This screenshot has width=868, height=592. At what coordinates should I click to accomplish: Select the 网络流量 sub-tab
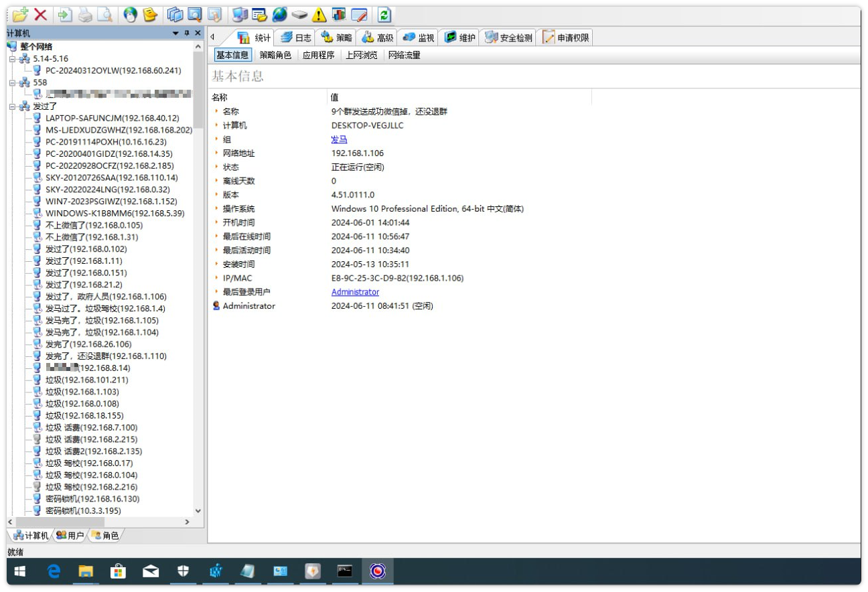pos(404,56)
